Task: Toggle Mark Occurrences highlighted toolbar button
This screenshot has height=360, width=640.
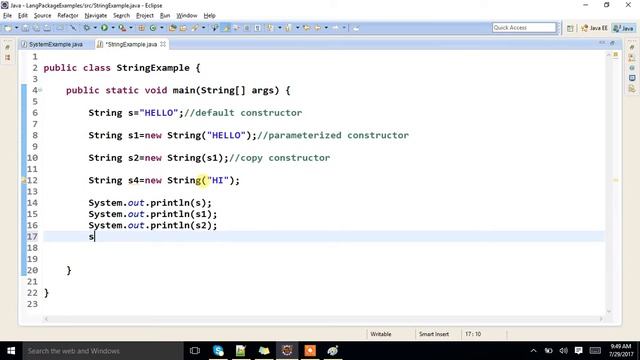Action: click(x=225, y=28)
